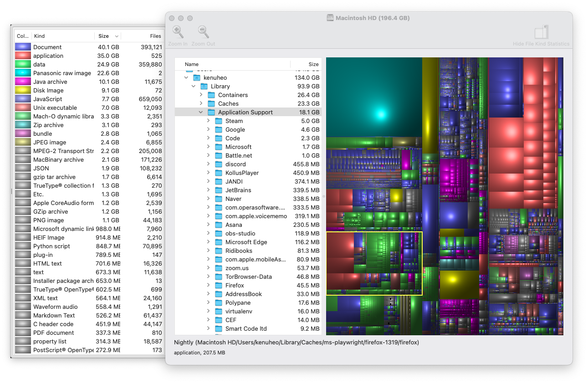Click the virtualenv folder icon

(218, 312)
